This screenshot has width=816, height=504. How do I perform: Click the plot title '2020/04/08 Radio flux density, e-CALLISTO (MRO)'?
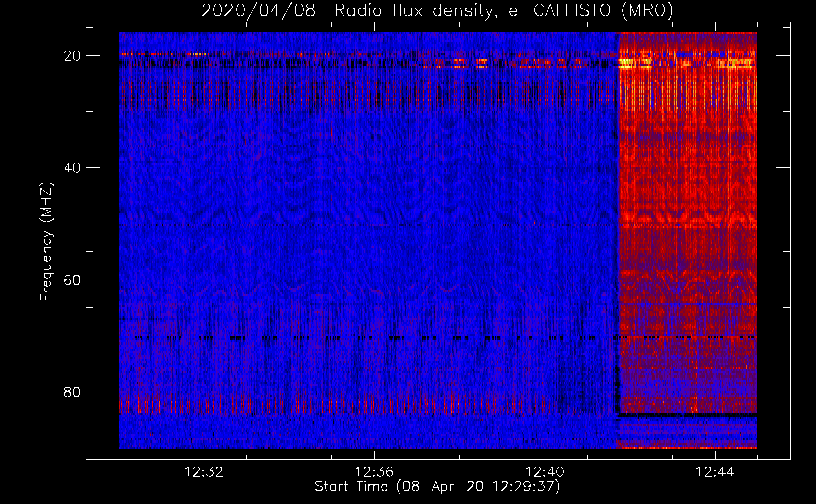click(437, 11)
